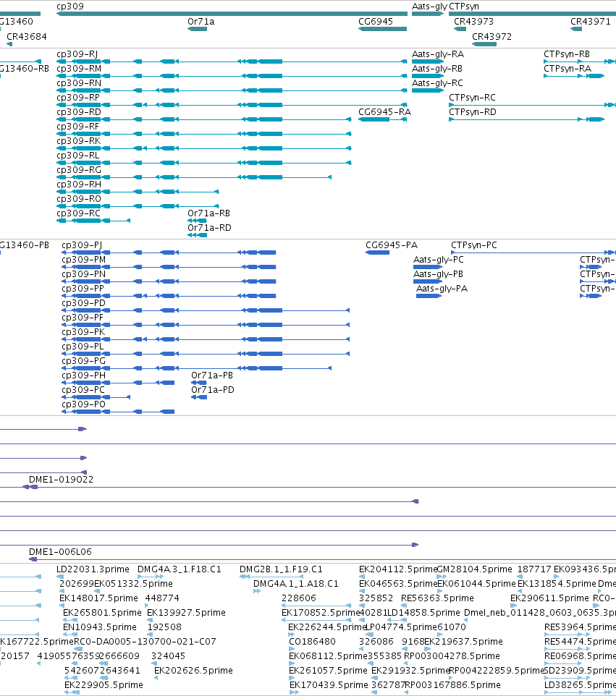Click the cp309-RC transcript label
616x696 pixels.
click(x=79, y=213)
